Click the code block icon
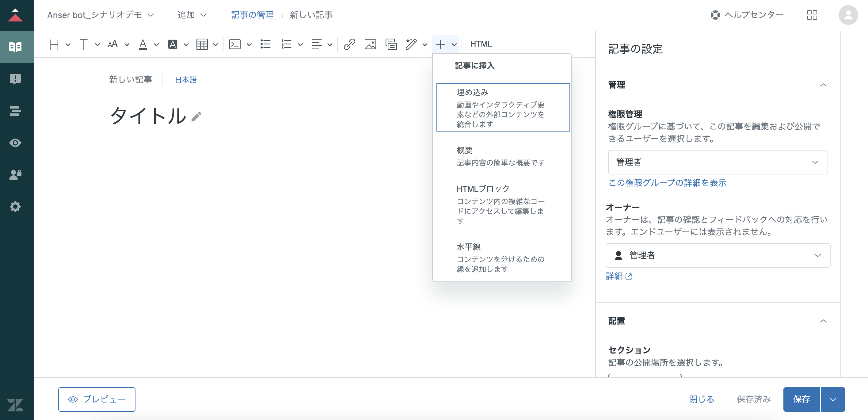 pyautogui.click(x=235, y=44)
